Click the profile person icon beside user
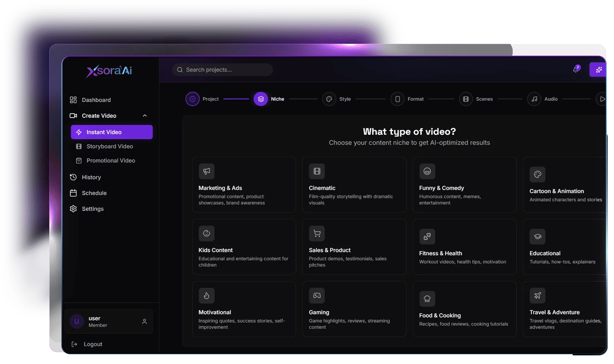Viewport: 614px width, 364px height. pos(144,321)
